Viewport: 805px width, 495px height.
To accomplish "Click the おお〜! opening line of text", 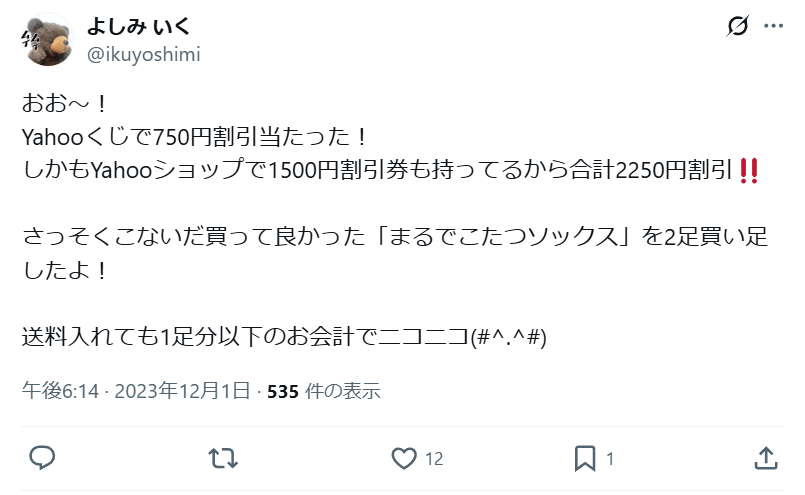I will point(65,103).
